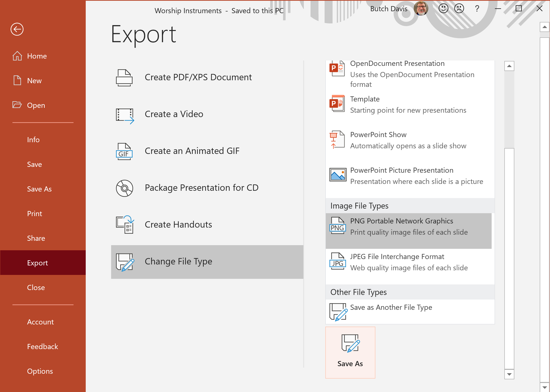Image resolution: width=550 pixels, height=392 pixels.
Task: Click Butch Davis's profile picture
Action: [421, 8]
